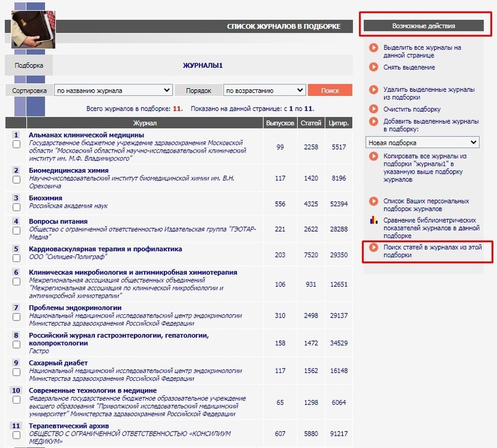Select checkbox for Современные технологии в медицине
This screenshot has height=448, width=497.
point(17,399)
